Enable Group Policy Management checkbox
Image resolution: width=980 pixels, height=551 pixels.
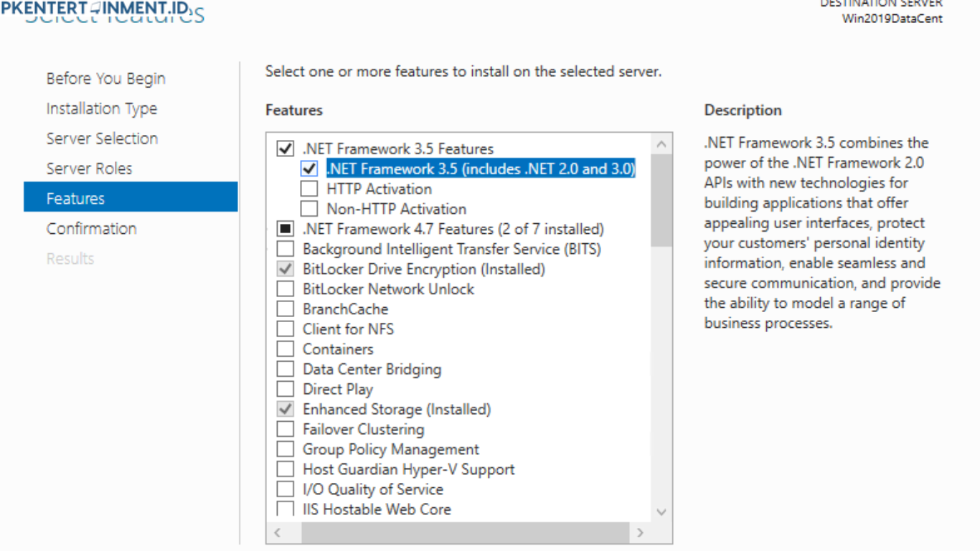(x=286, y=450)
